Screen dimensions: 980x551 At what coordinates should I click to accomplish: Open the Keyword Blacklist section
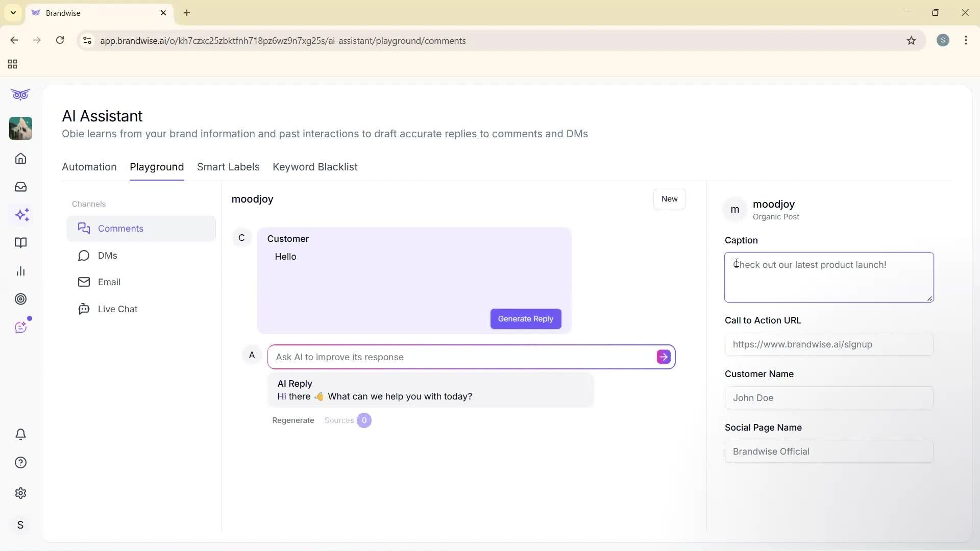pos(315,167)
